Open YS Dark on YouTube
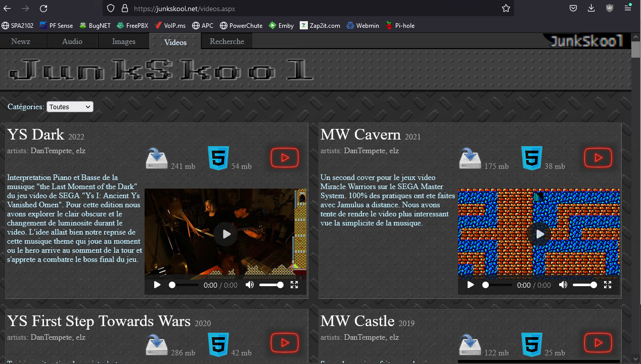 click(285, 158)
